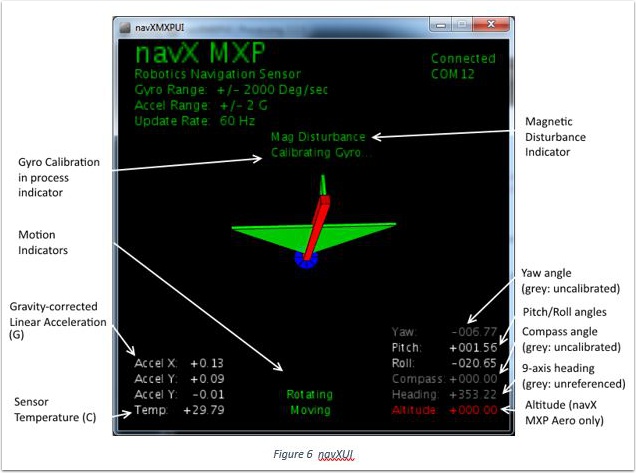Click the Gyro Calibration in process annotation
This screenshot has width=636, height=473.
point(59,177)
